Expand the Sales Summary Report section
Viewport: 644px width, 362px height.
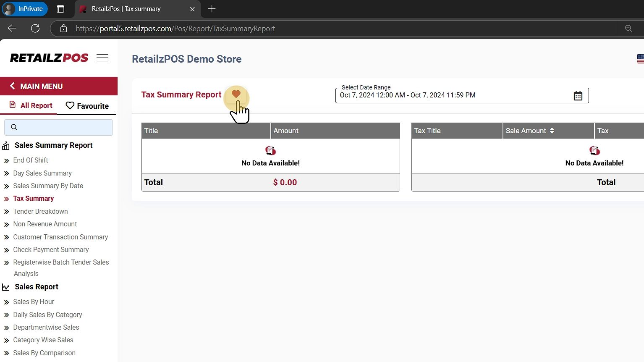pos(53,145)
